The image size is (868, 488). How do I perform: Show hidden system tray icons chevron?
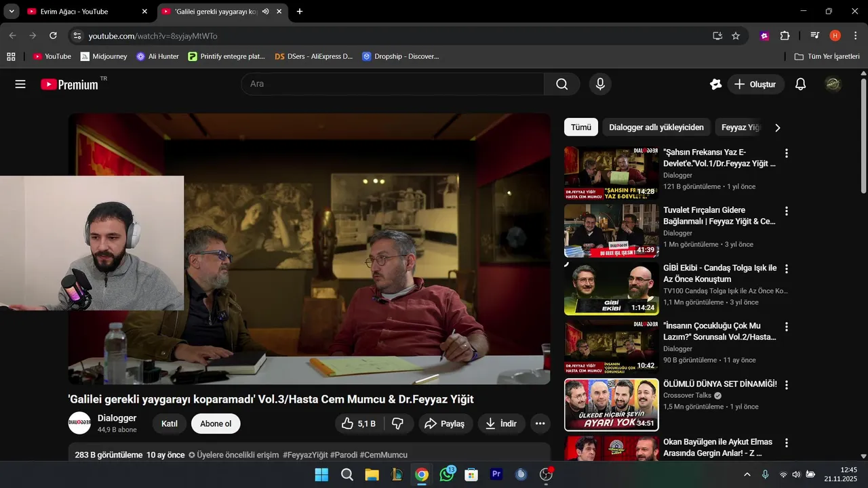click(x=747, y=474)
